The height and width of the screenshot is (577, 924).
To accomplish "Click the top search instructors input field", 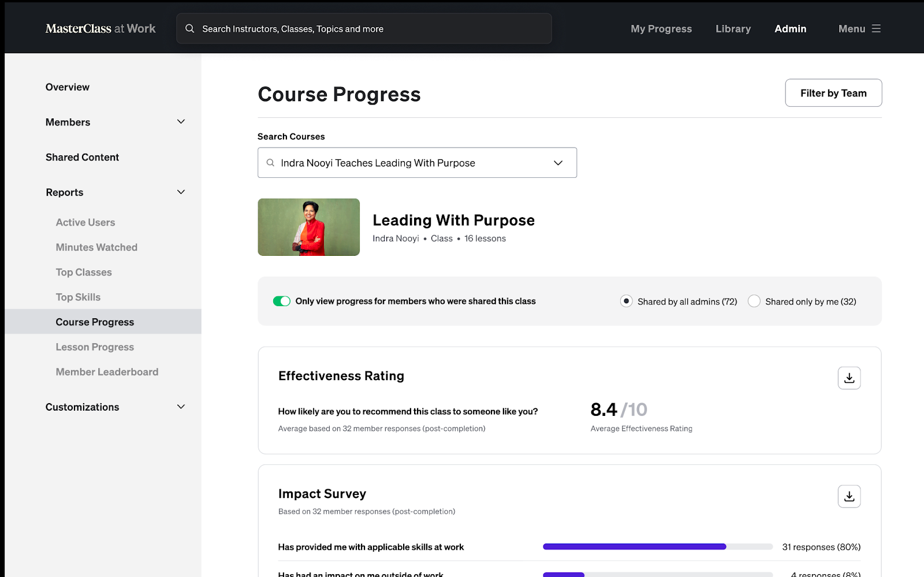I will [x=364, y=28].
